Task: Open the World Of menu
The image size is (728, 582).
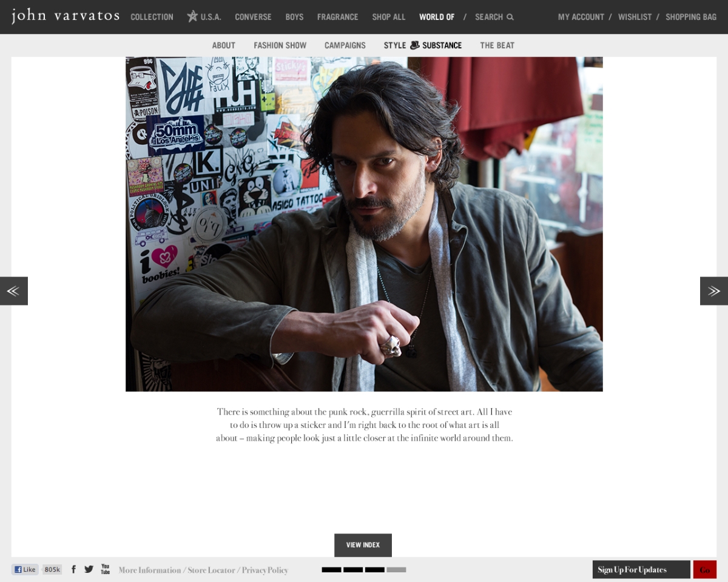Action: point(437,17)
